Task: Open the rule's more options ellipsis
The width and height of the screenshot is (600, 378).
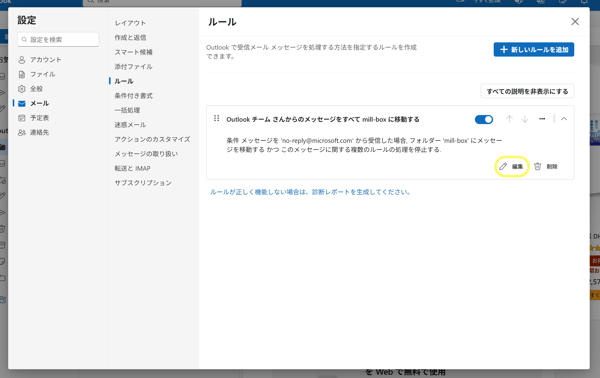Action: [542, 119]
